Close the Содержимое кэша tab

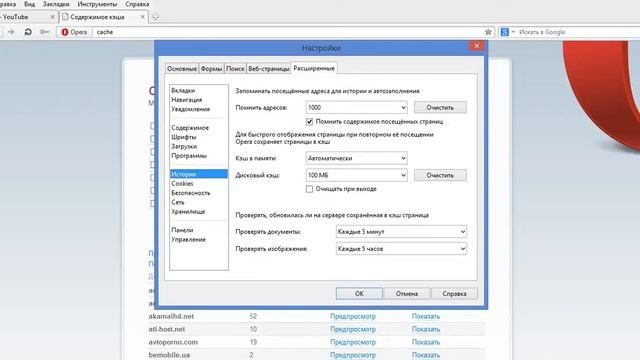point(142,17)
